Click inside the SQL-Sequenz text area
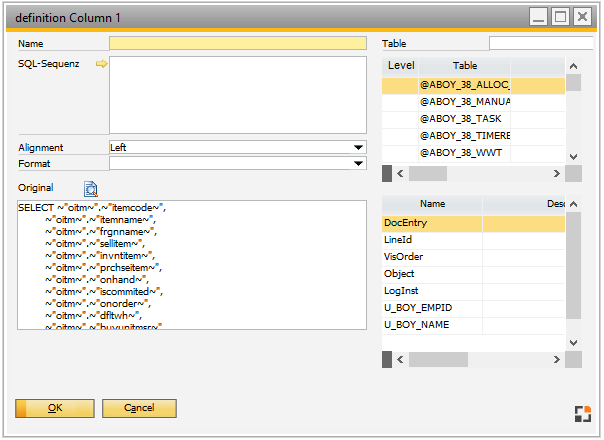Viewport: 604px width, 440px height. (237, 94)
